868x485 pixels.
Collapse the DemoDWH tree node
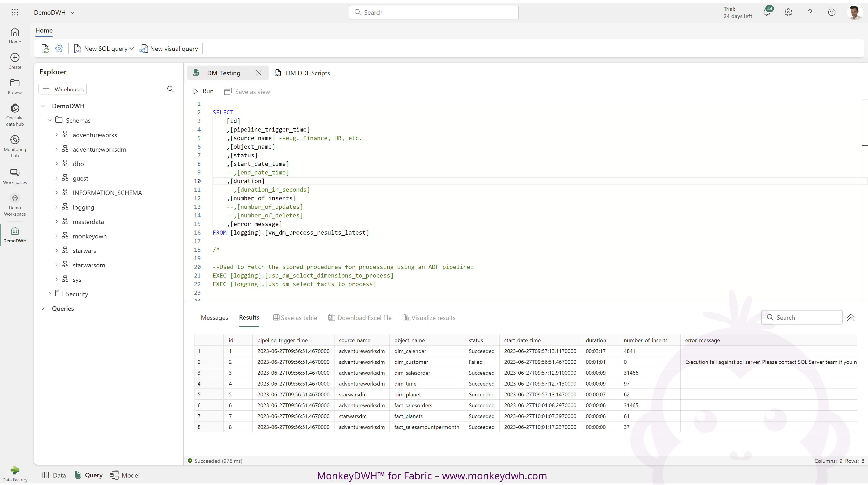pos(43,106)
